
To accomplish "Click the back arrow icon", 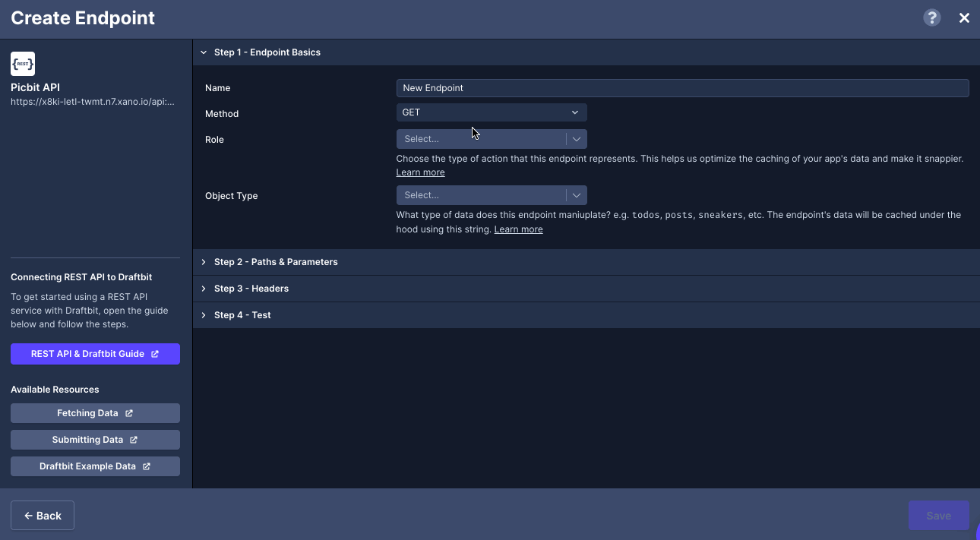I will tap(28, 516).
